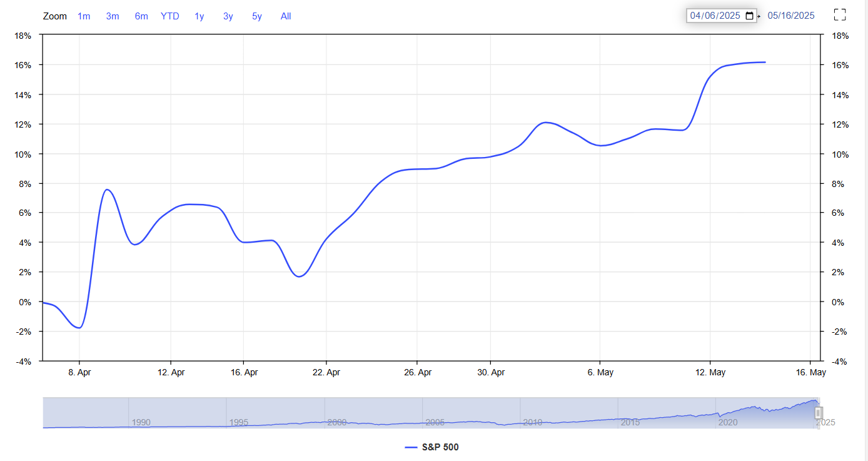Viewport: 868px width, 461px height.
Task: Click 2000 on the navigator timeline
Action: point(336,422)
